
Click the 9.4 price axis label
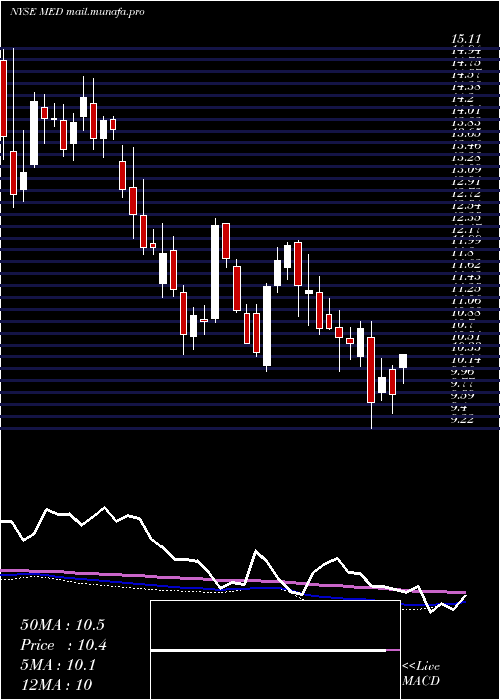pos(459,407)
